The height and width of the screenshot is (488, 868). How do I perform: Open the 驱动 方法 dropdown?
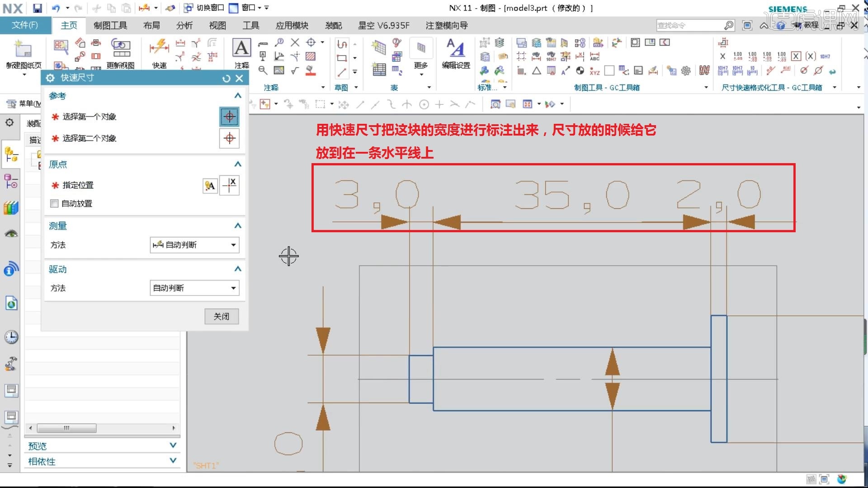(x=194, y=288)
